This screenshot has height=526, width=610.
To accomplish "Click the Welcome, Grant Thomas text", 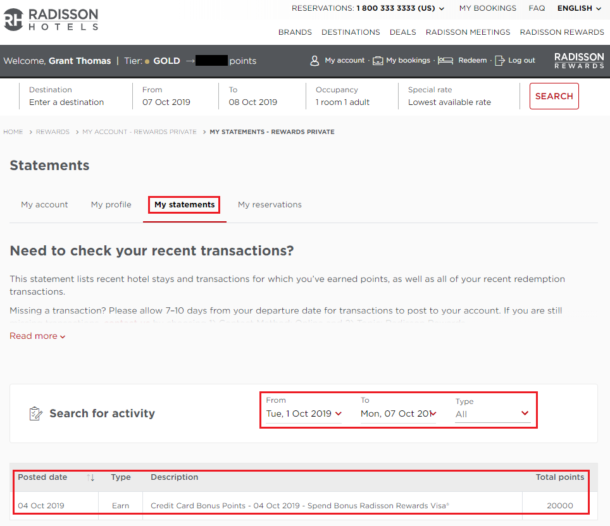I will click(x=57, y=61).
